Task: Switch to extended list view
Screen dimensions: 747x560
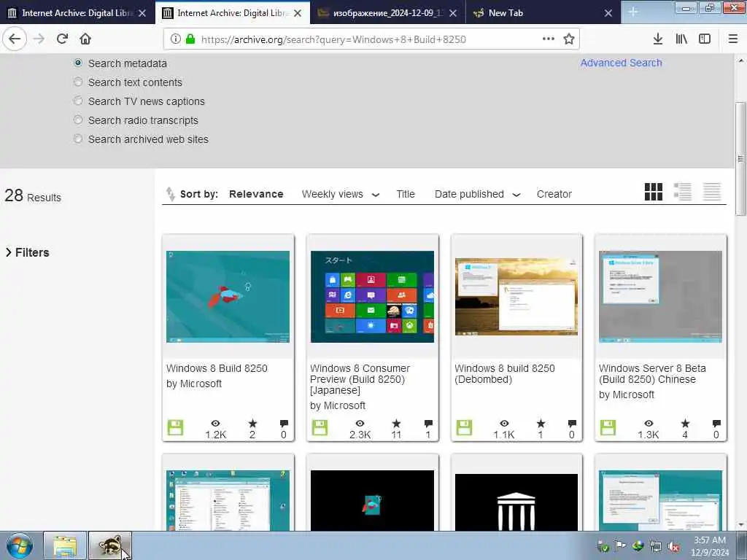Action: coord(683,192)
